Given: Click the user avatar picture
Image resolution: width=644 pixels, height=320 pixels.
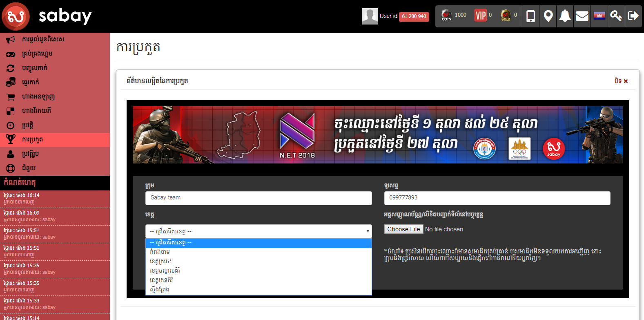Looking at the screenshot, I should (370, 16).
